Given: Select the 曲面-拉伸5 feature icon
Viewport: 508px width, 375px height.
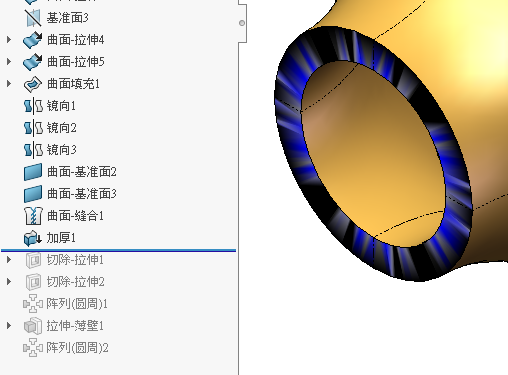Looking at the screenshot, I should 33,62.
